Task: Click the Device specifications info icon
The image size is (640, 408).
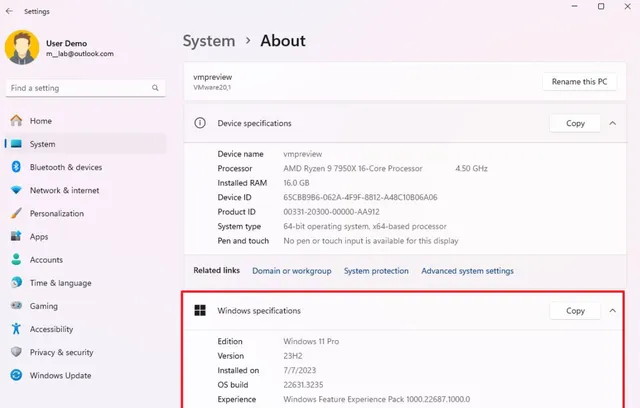Action: click(x=200, y=123)
